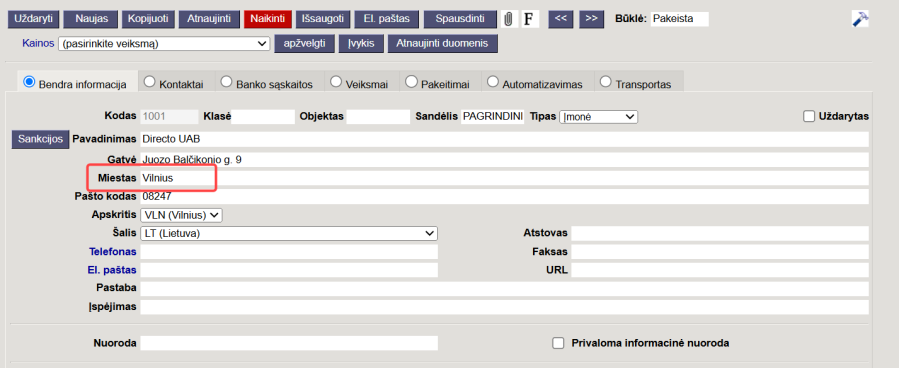Click the Atnaujinti duomenis button

pyautogui.click(x=443, y=44)
